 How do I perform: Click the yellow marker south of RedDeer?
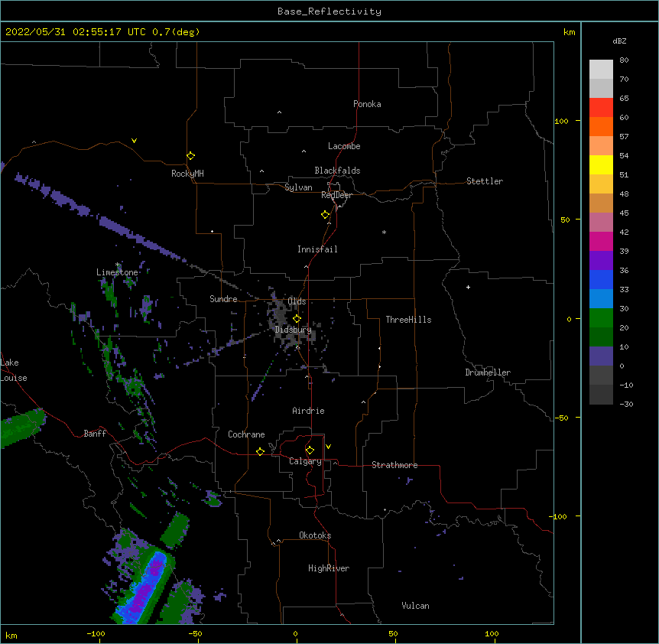click(325, 214)
